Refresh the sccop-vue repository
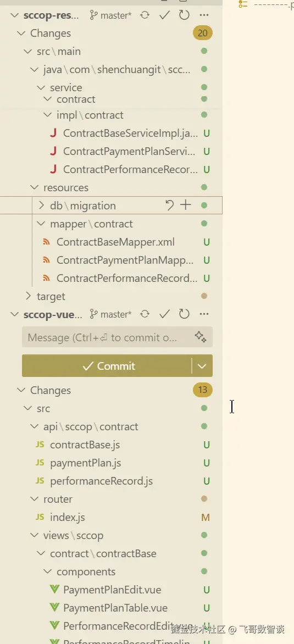This screenshot has width=294, height=644. tap(184, 315)
